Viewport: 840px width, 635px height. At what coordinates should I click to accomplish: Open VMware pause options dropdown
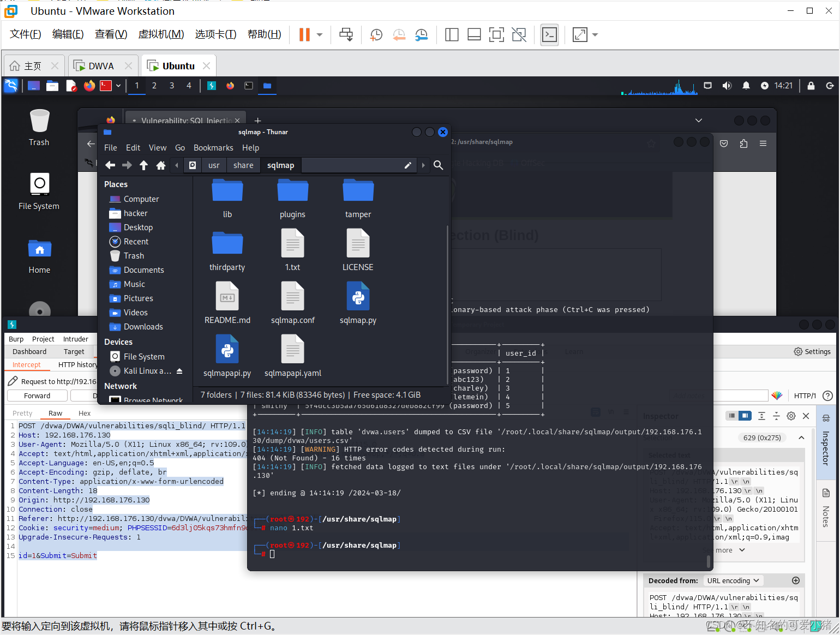pos(320,35)
